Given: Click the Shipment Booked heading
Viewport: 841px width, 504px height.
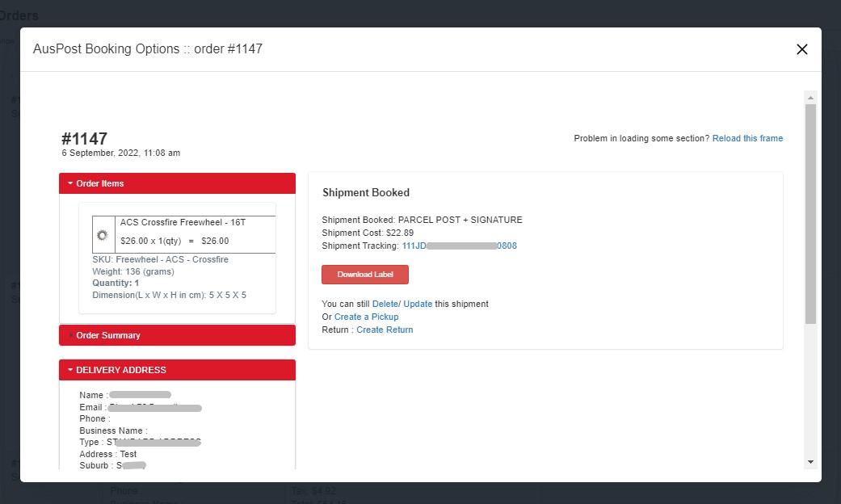Looking at the screenshot, I should [x=366, y=192].
